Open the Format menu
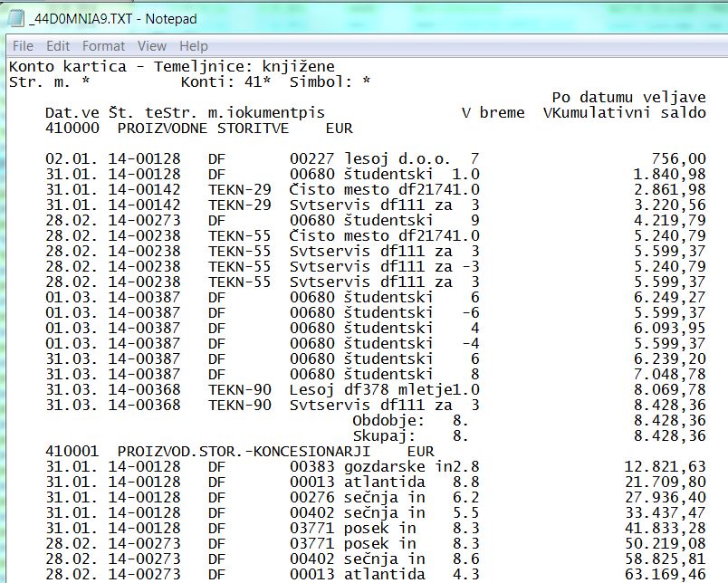The height and width of the screenshot is (583, 728). (103, 46)
